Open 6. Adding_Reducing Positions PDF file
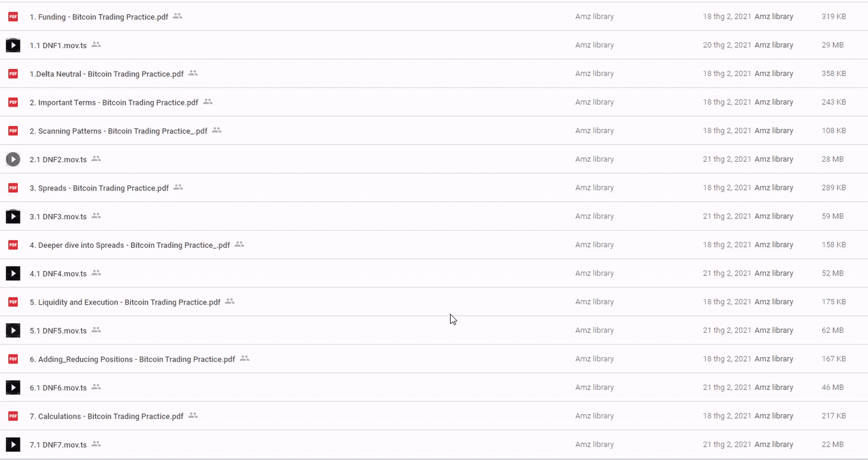 [132, 359]
